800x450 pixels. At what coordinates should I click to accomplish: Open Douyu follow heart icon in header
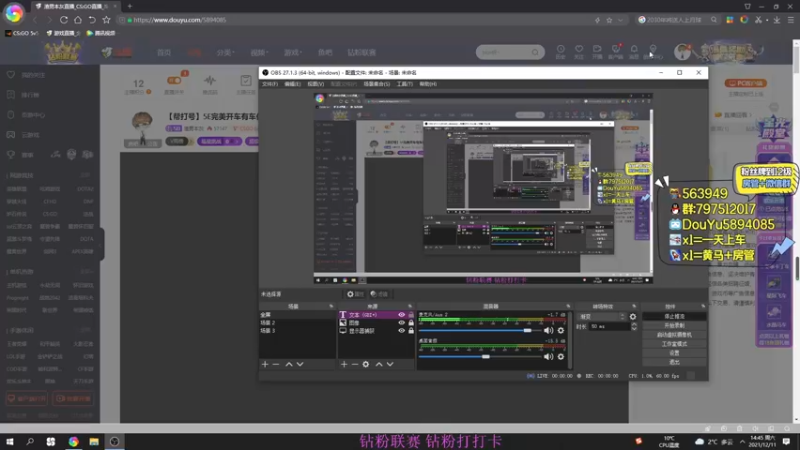(x=579, y=51)
